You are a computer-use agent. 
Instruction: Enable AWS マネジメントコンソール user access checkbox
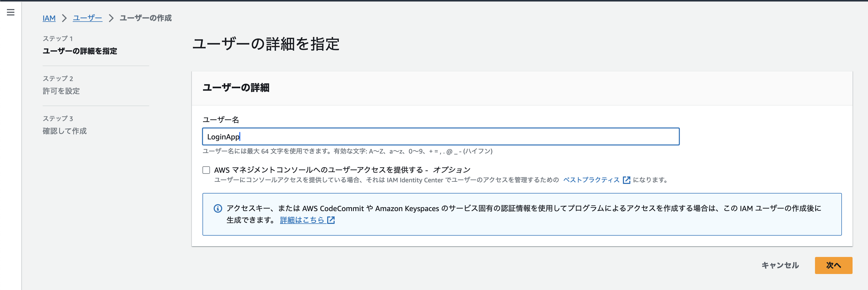tap(206, 170)
